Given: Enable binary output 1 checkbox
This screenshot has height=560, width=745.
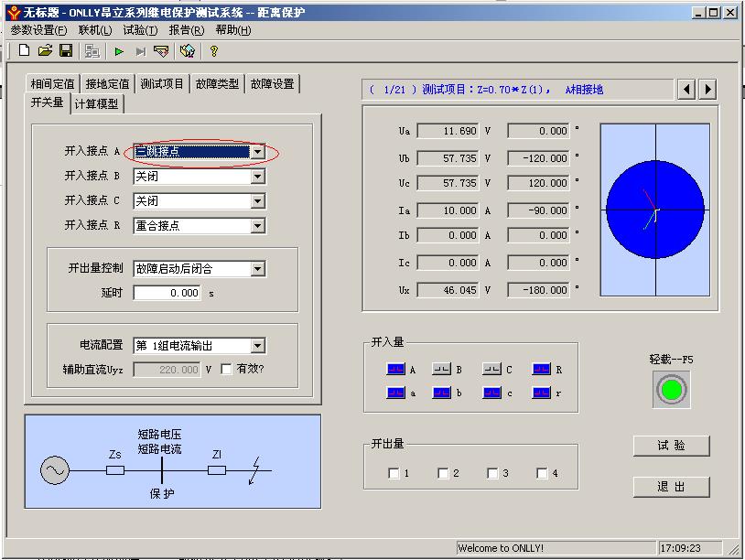Looking at the screenshot, I should (394, 473).
